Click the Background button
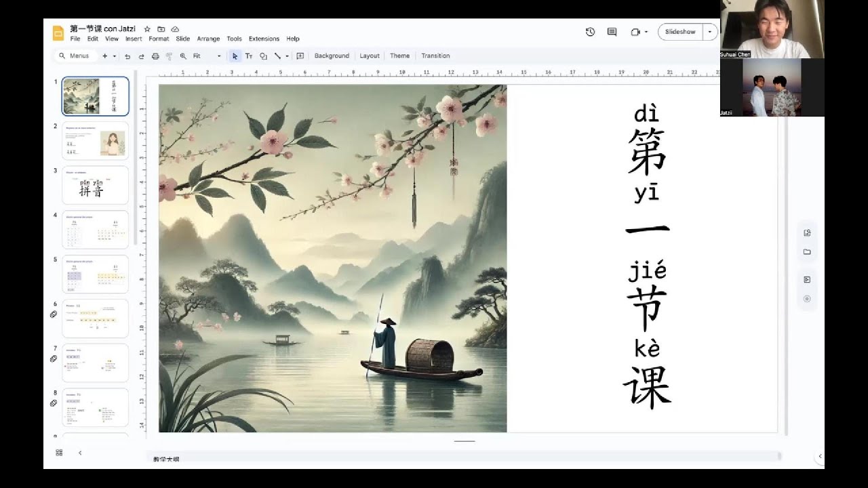This screenshot has width=868, height=488. [x=332, y=56]
